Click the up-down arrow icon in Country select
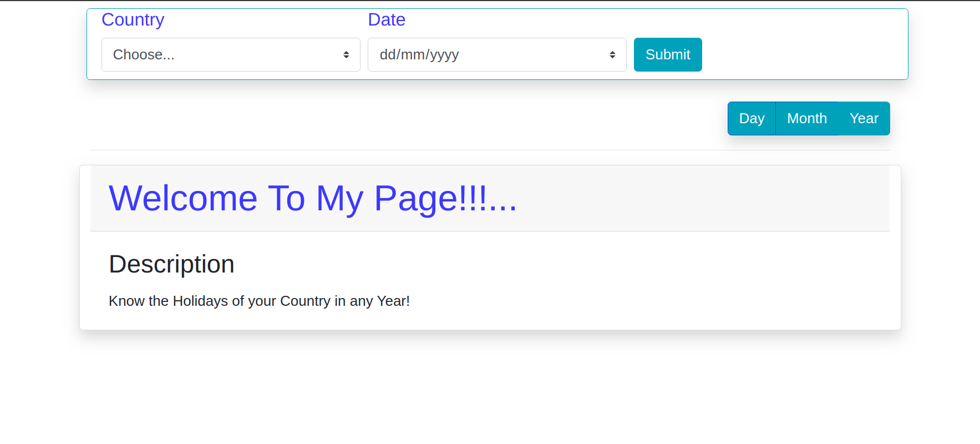Screen dimensions: 980x444 click(346, 54)
